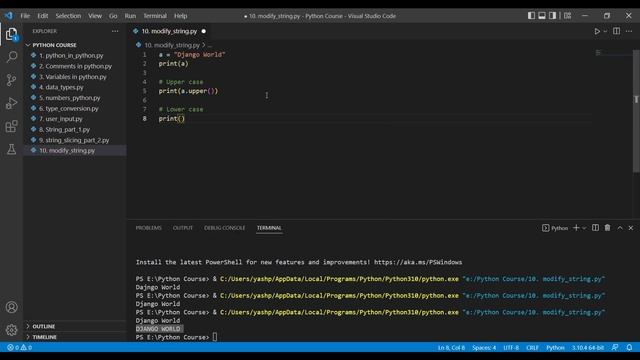Viewport: 640px width, 360px height.
Task: Toggle secondary side bar layout button
Action: point(552,16)
